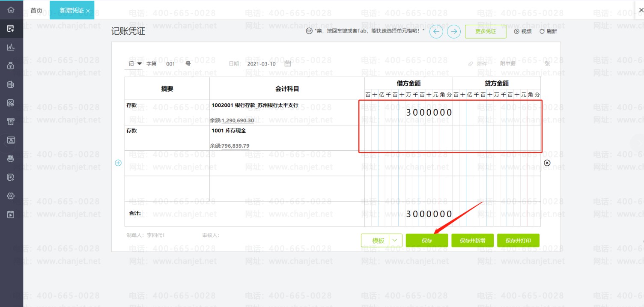644x307 pixels.
Task: Click the 附件 attachment label
Action: tap(482, 64)
